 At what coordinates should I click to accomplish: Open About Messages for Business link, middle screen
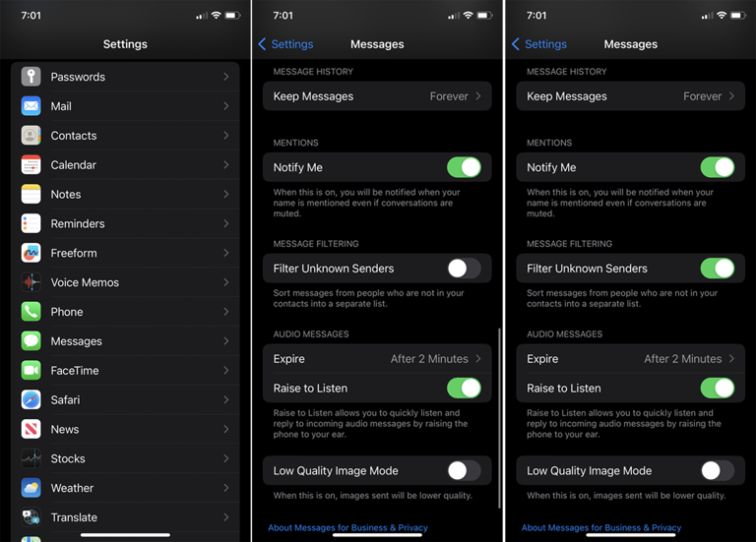(x=347, y=528)
